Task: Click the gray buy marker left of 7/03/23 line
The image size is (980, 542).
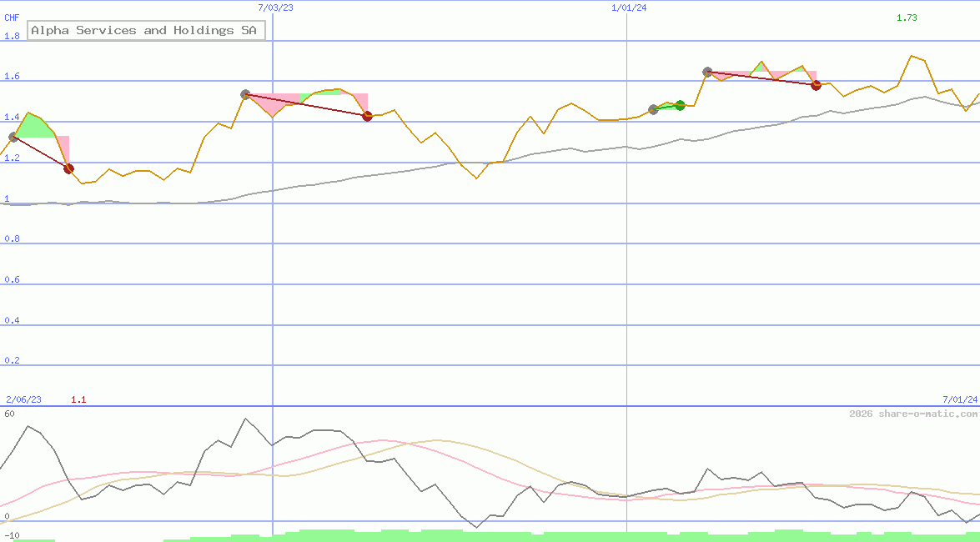Action: click(x=245, y=95)
